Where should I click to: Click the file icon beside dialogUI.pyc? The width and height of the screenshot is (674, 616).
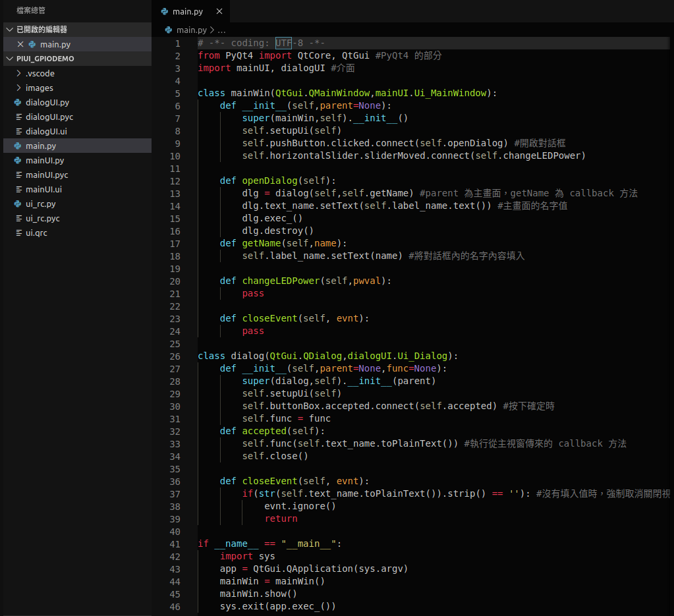pos(18,117)
